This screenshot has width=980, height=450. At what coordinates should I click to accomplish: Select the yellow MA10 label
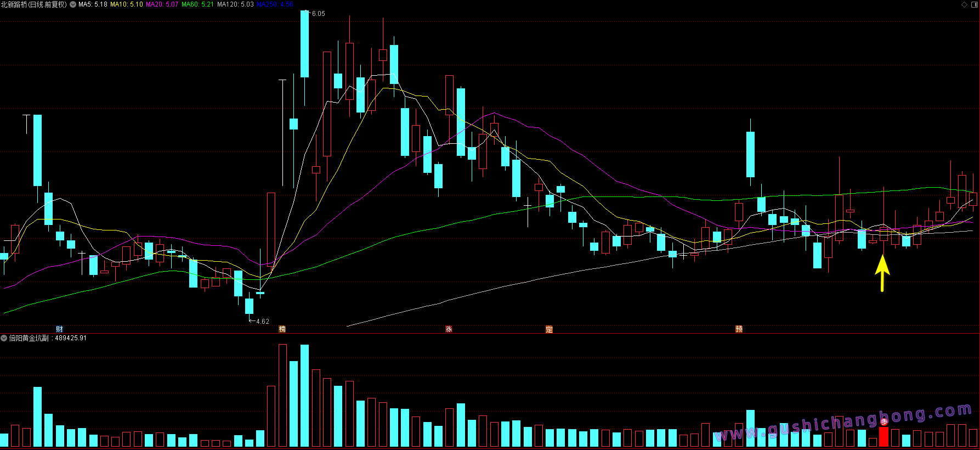tap(127, 4)
